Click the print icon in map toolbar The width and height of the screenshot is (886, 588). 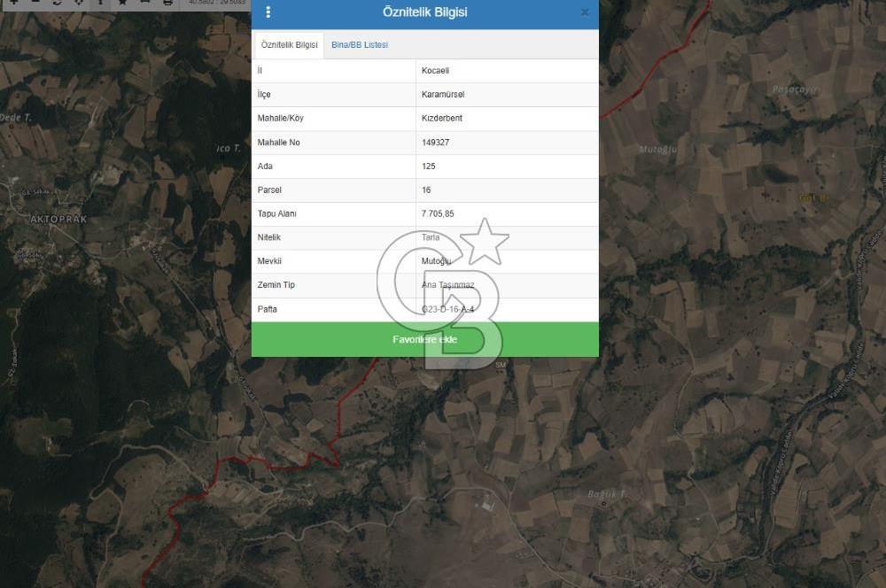[x=167, y=3]
